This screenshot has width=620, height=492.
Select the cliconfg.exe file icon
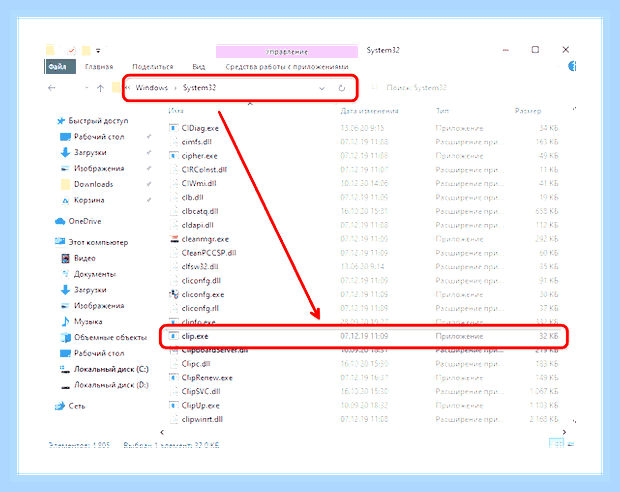coord(174,294)
